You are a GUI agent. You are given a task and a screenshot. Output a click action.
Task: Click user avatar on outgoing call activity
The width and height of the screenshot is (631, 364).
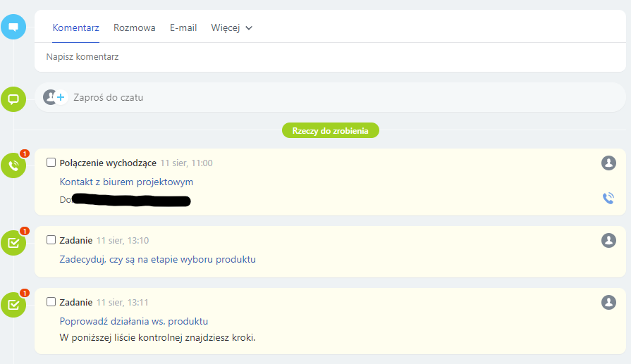pyautogui.click(x=608, y=163)
